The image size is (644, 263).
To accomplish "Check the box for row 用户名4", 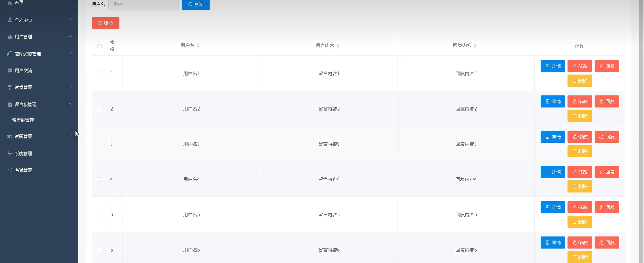I will 99,179.
